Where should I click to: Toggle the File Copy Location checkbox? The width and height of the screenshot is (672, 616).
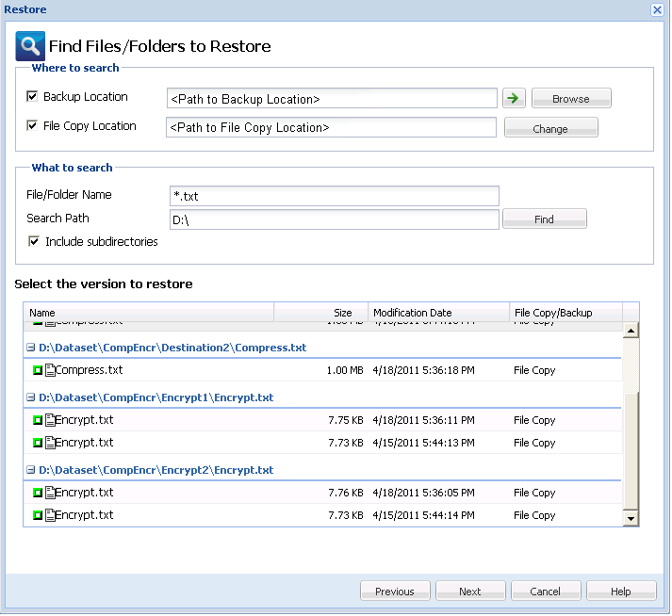[33, 126]
